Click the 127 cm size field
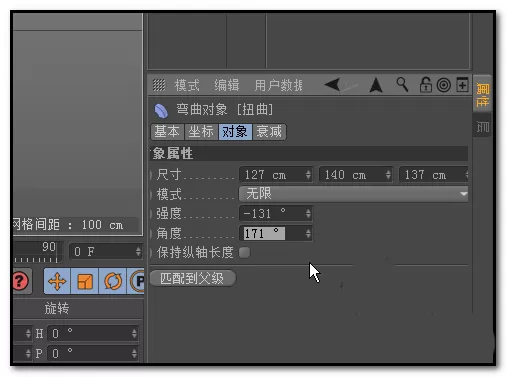The image size is (507, 377). 276,175
